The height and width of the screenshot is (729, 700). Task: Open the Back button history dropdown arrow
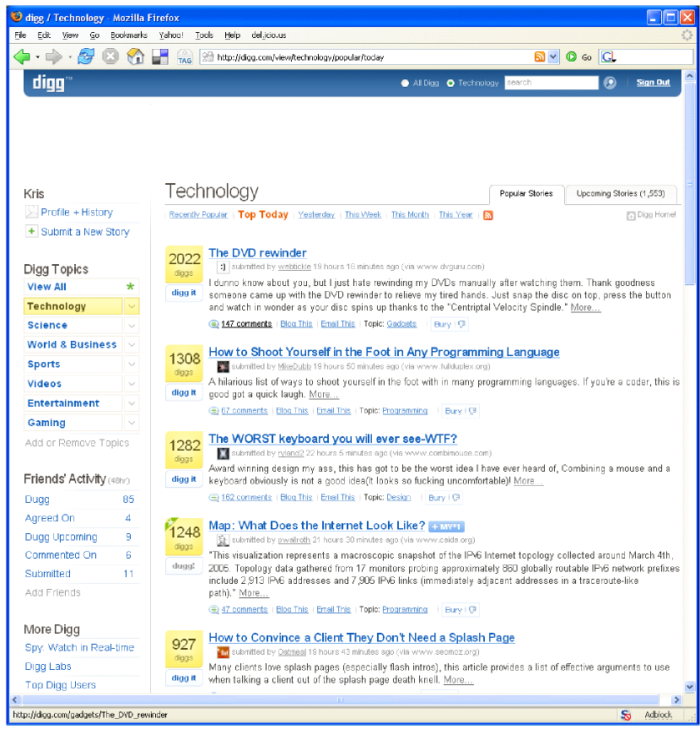[x=38, y=57]
